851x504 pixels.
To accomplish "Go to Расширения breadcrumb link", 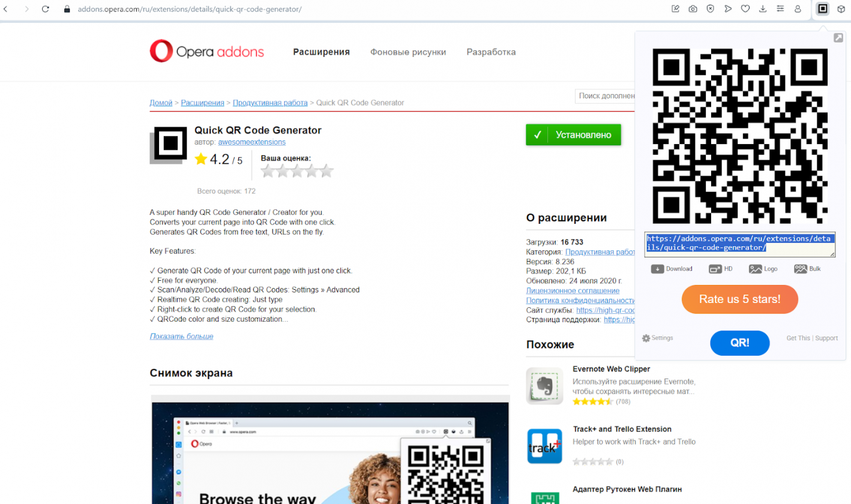I will (x=203, y=103).
